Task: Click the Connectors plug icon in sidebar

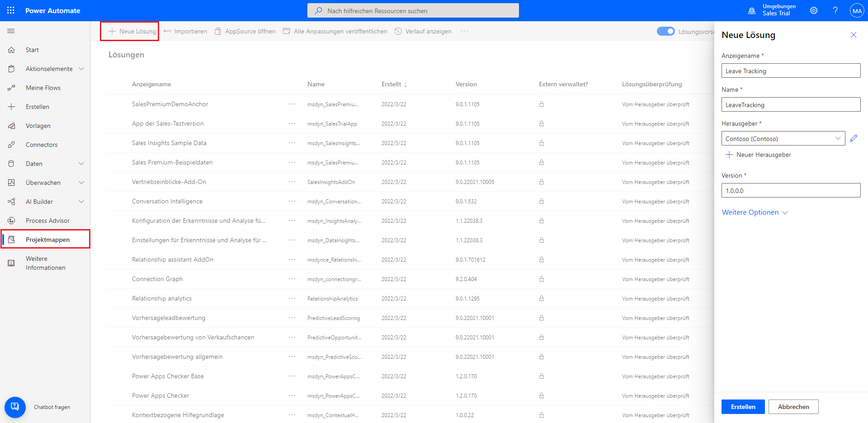Action: [12, 145]
